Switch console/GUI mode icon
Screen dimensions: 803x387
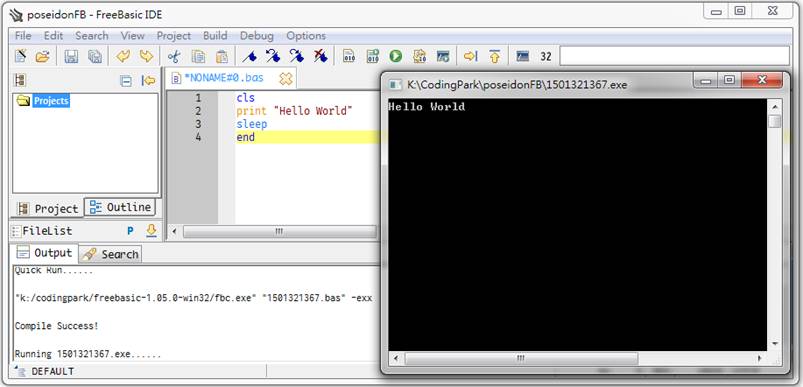(x=522, y=56)
